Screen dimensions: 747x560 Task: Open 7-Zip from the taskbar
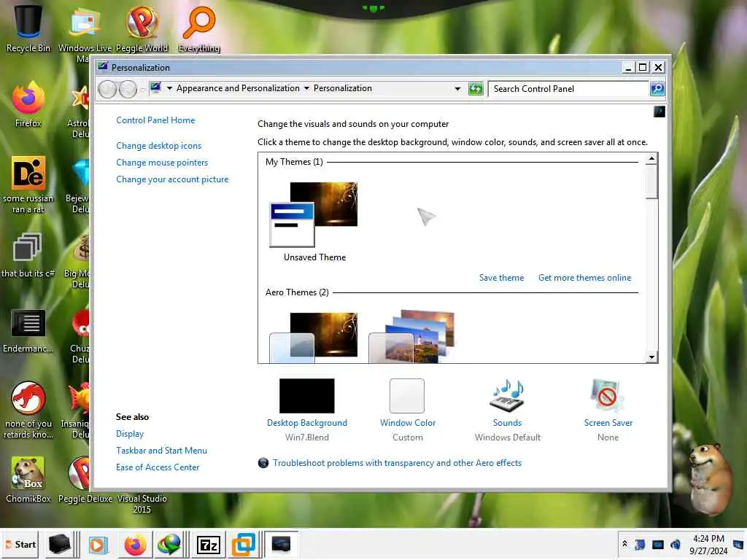[208, 545]
